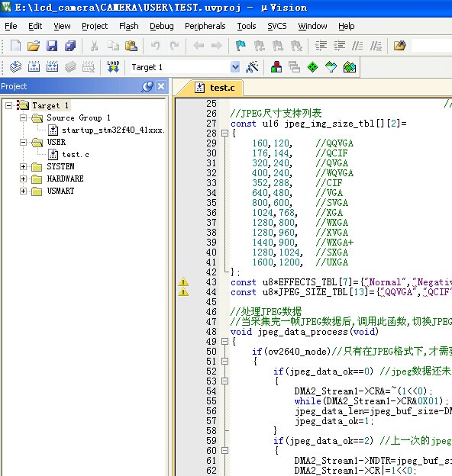Viewport: 452px width, 476px height.
Task: Click the Manage Project Items colored blocks icon
Action: [276, 67]
